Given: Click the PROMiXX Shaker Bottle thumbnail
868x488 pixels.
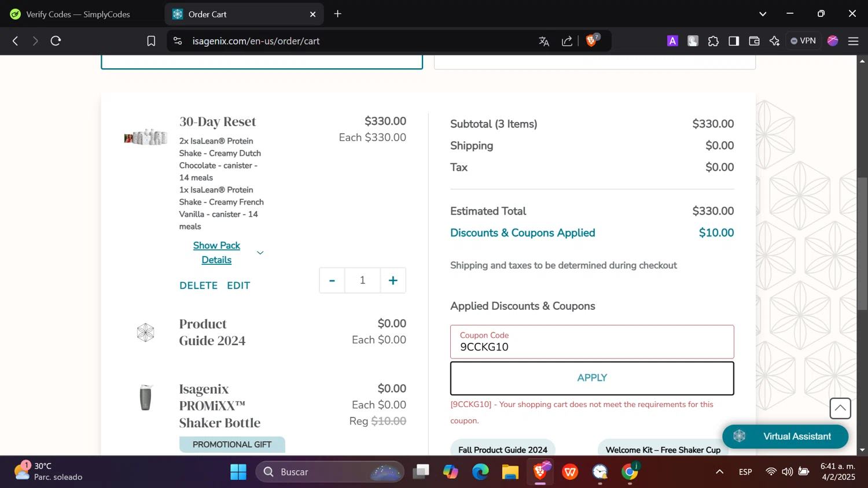Looking at the screenshot, I should (146, 398).
